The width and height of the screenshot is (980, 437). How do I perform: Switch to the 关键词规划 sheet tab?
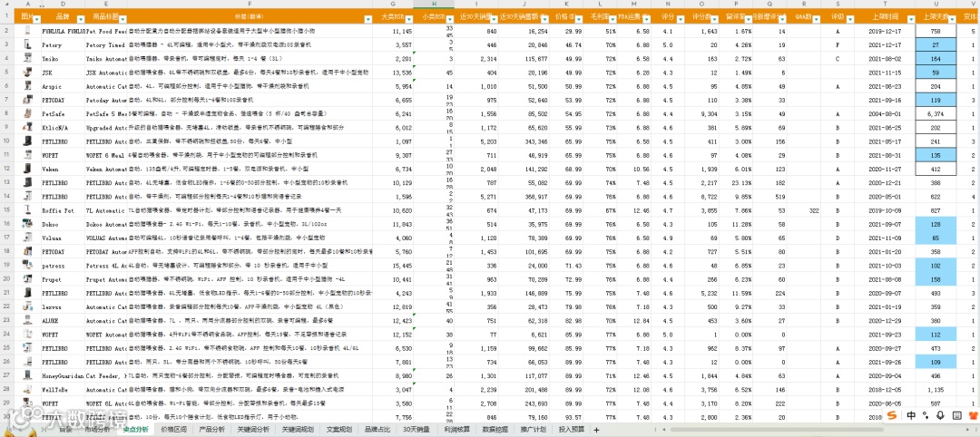point(299,430)
